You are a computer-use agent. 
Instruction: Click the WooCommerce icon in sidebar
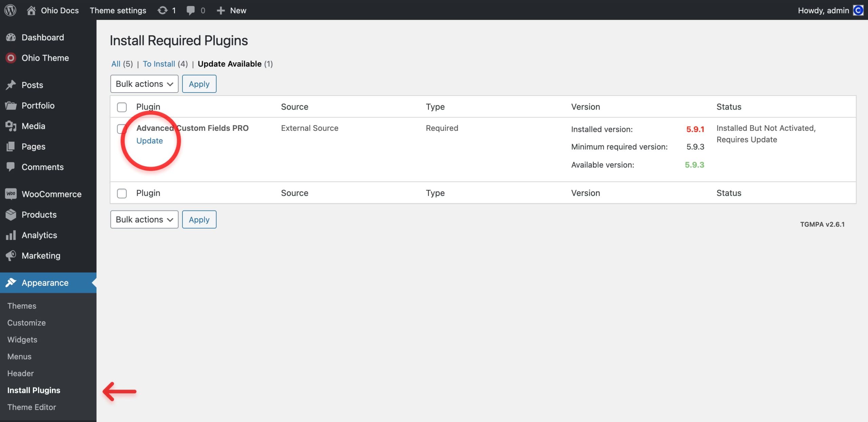tap(11, 194)
